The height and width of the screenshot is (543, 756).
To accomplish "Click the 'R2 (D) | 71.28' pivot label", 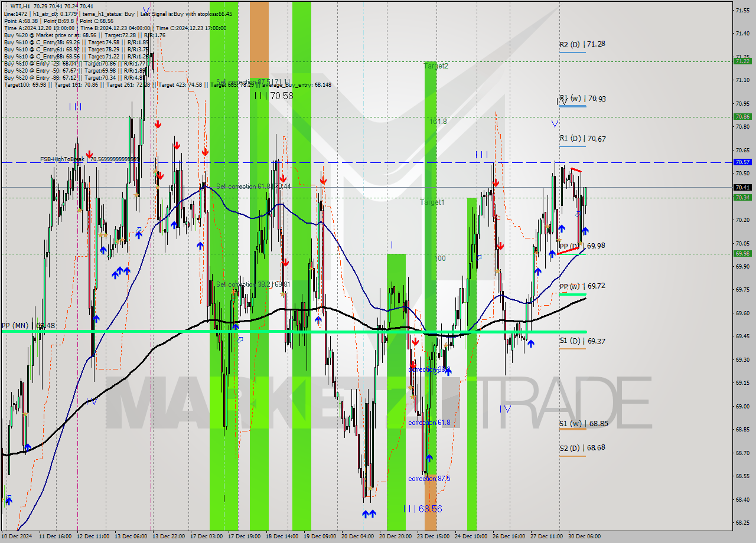I will click(x=582, y=44).
